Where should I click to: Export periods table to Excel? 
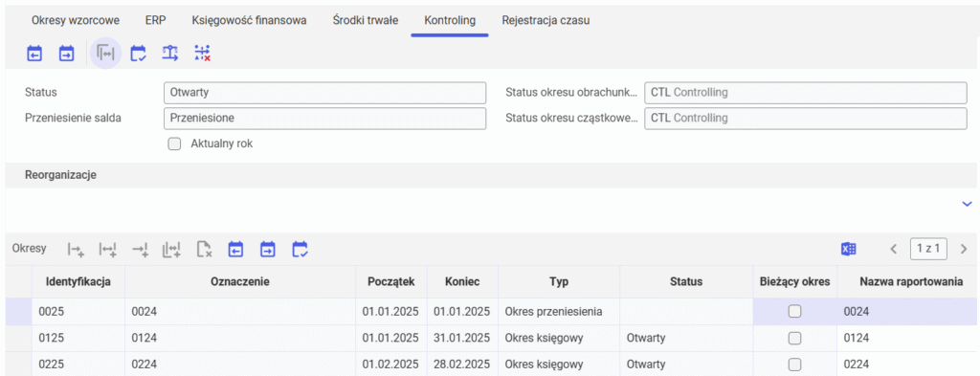[848, 249]
